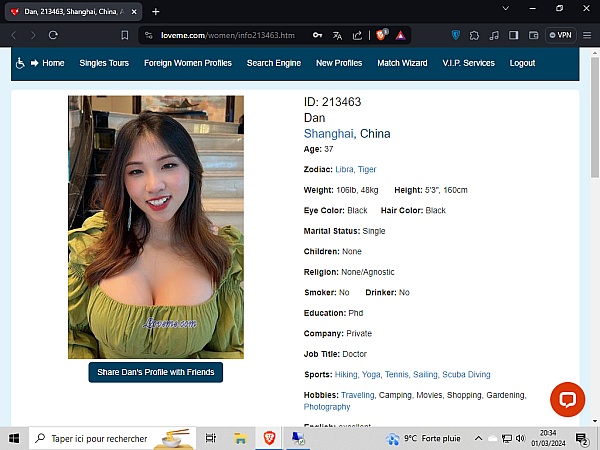The height and width of the screenshot is (450, 600).
Task: Open the profile photo of Dan
Action: [x=156, y=227]
